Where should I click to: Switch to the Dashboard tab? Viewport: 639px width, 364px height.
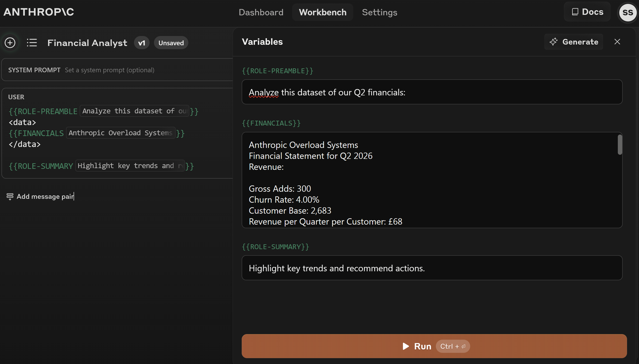(261, 12)
